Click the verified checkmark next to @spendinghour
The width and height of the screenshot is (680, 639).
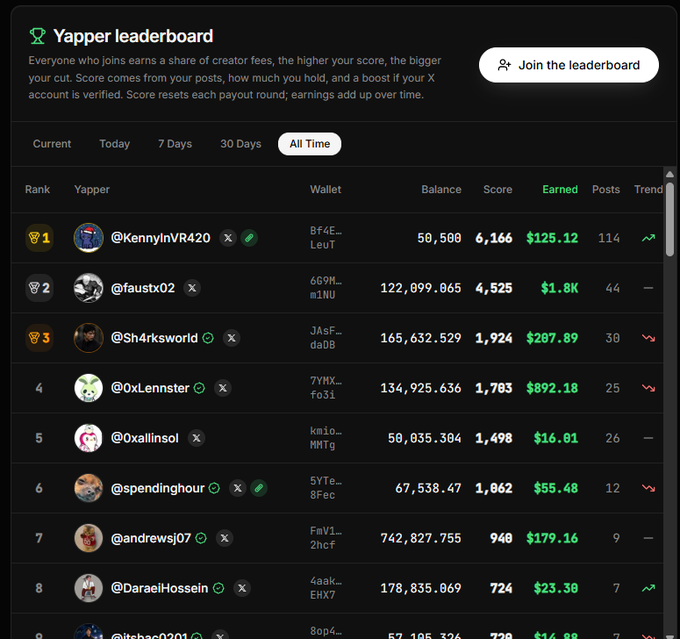point(214,488)
